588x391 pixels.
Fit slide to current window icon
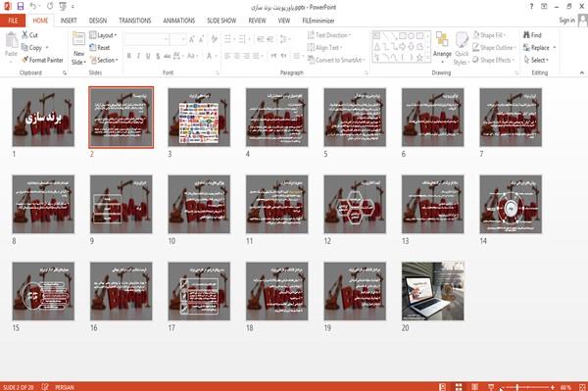point(582,387)
